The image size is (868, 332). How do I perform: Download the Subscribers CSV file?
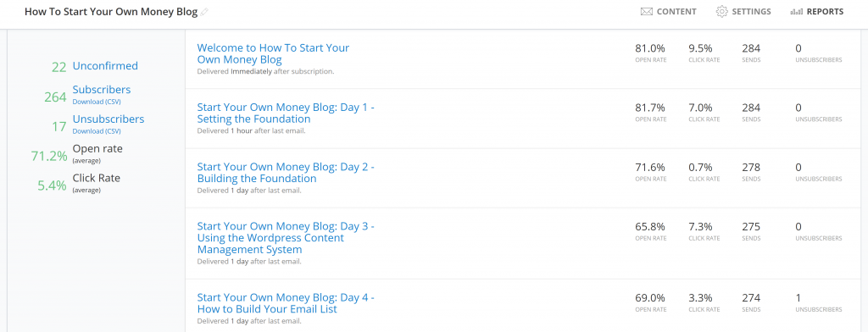pos(97,102)
